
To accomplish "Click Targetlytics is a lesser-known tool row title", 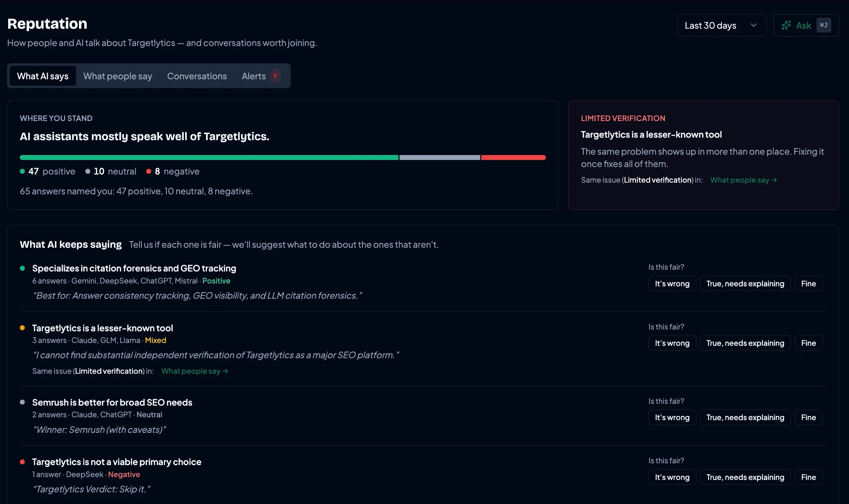I will tap(103, 328).
